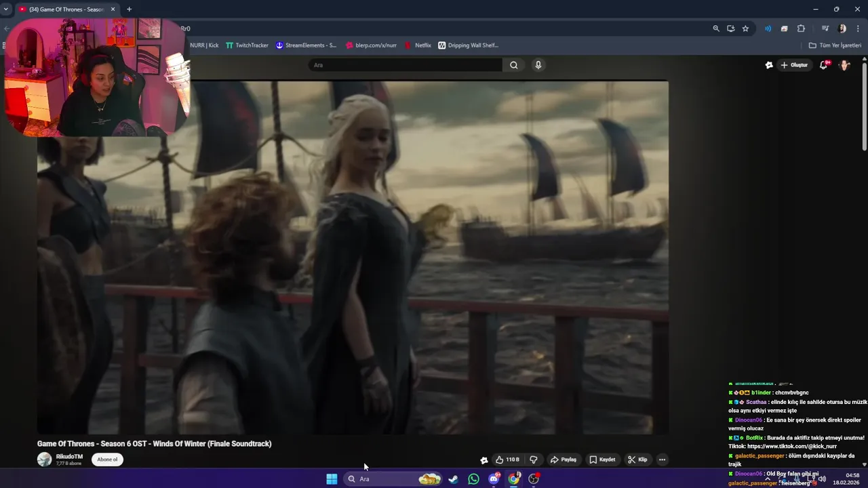The width and height of the screenshot is (868, 488).
Task: Open the media controls music-note icon
Action: (825, 28)
